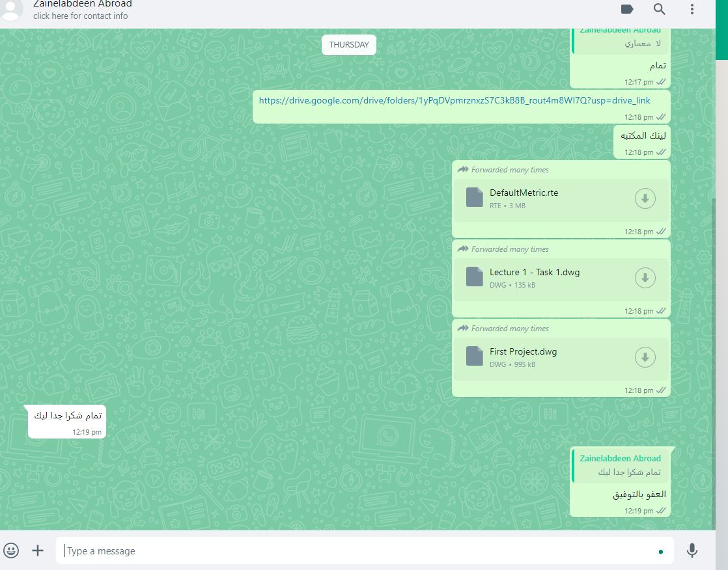728x570 pixels.
Task: Click the quoted reply 'لا معماري' preview
Action: (621, 41)
